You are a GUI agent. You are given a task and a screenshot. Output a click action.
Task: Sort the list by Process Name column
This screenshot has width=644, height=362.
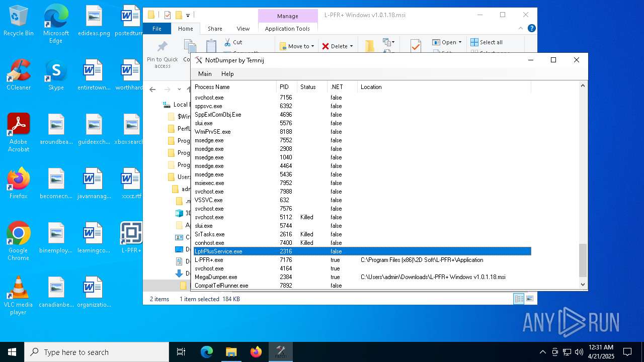click(x=234, y=87)
